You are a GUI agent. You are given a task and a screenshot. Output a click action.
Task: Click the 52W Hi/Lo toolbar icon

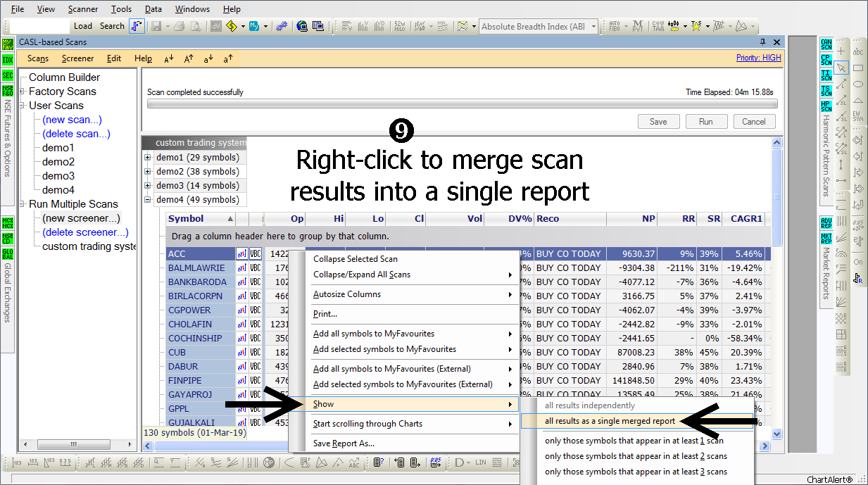399,26
